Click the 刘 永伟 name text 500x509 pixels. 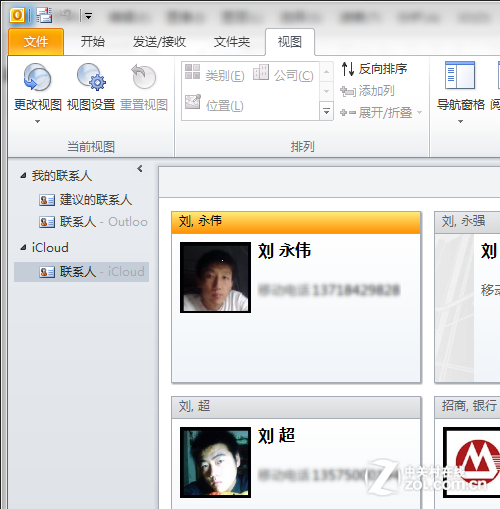(284, 251)
